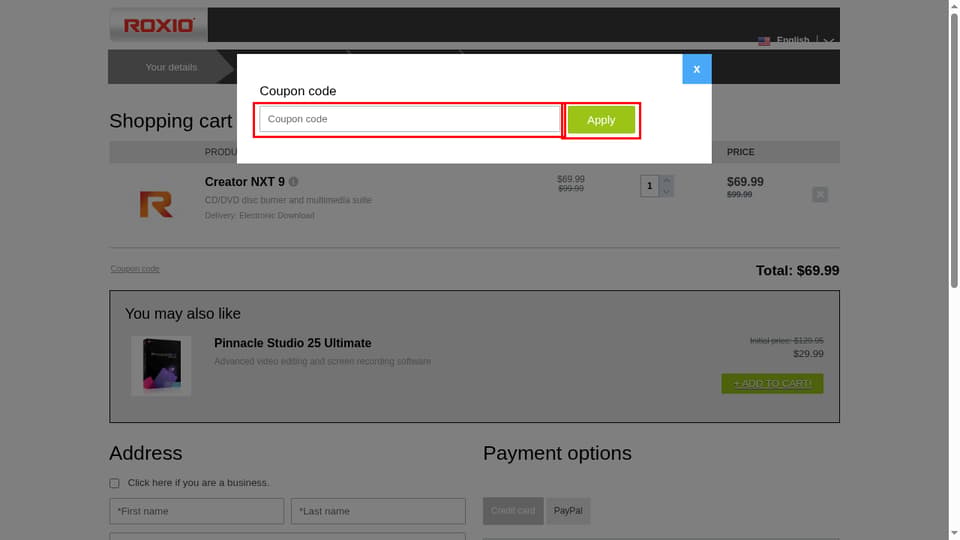
Task: Apply the coupon code
Action: (601, 120)
